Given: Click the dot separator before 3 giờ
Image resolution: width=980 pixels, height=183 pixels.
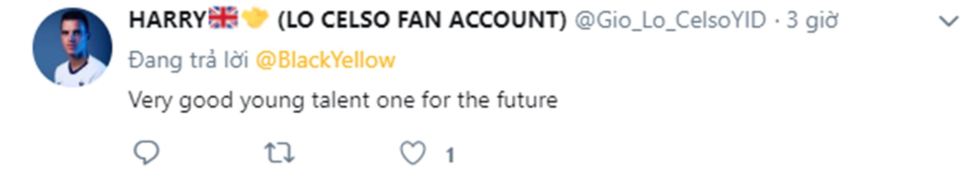Looking at the screenshot, I should point(777,20).
